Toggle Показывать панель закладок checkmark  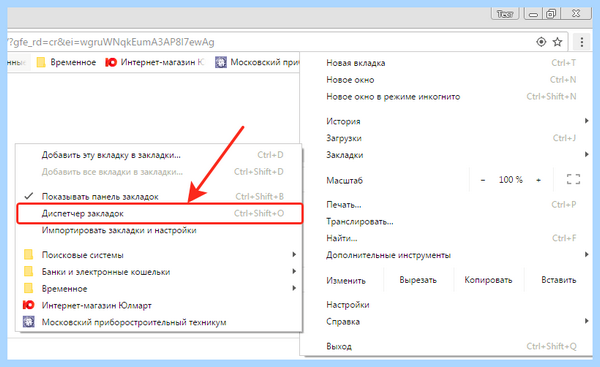pyautogui.click(x=28, y=196)
